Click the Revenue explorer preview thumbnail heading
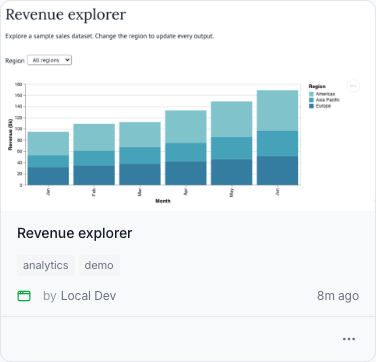Image resolution: width=376 pixels, height=362 pixels. click(x=66, y=15)
